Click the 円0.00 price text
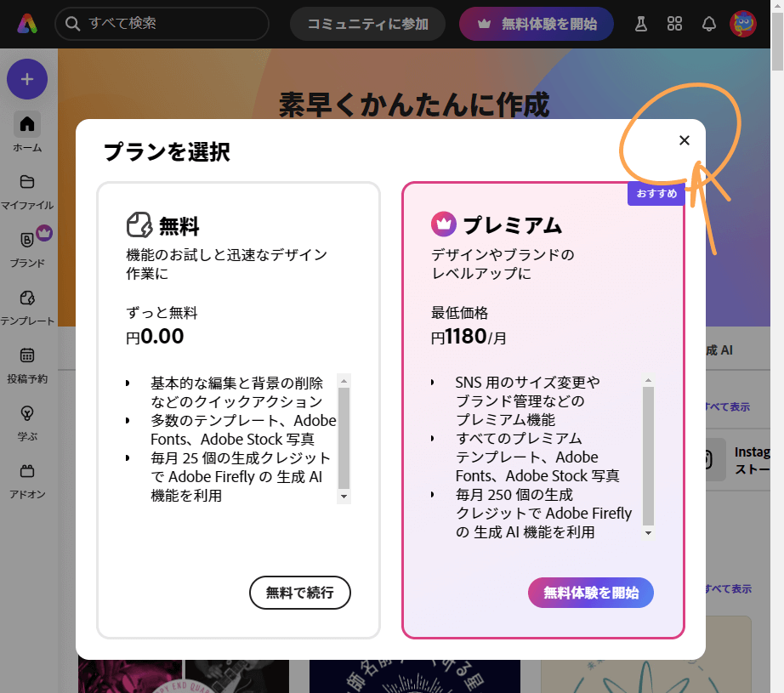This screenshot has width=784, height=693. pyautogui.click(x=155, y=337)
